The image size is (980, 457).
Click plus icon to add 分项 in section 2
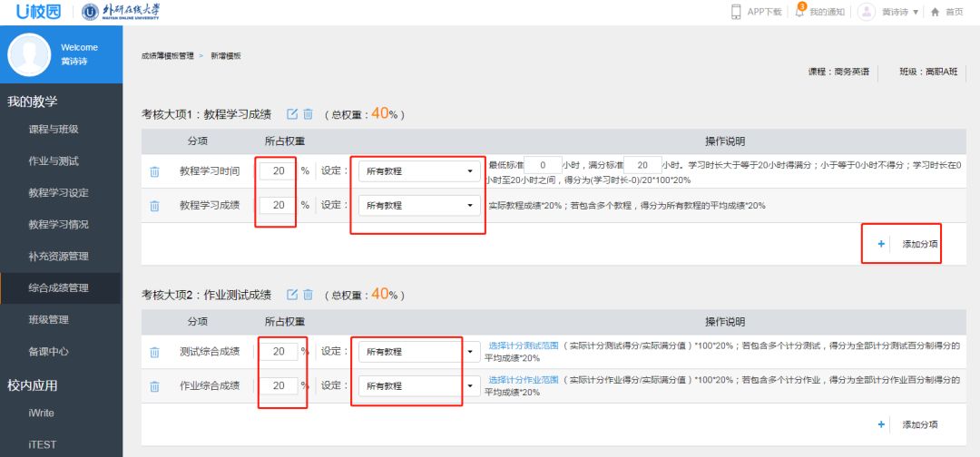pyautogui.click(x=881, y=424)
